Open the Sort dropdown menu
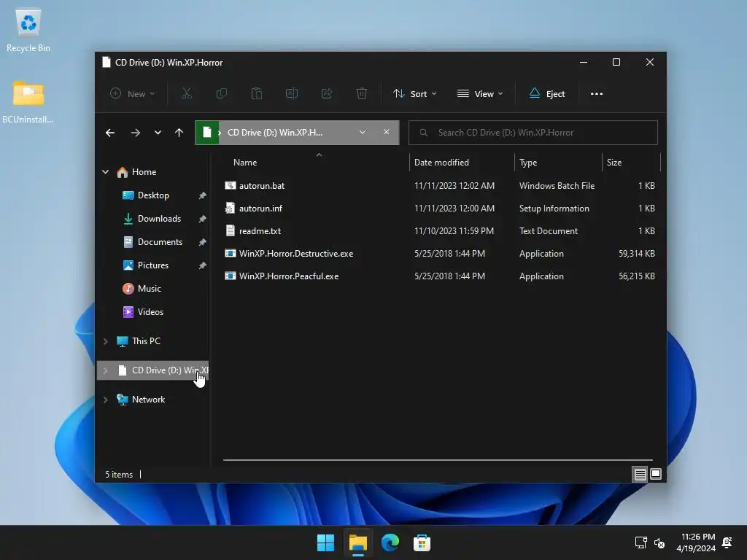This screenshot has width=747, height=560. click(x=415, y=94)
